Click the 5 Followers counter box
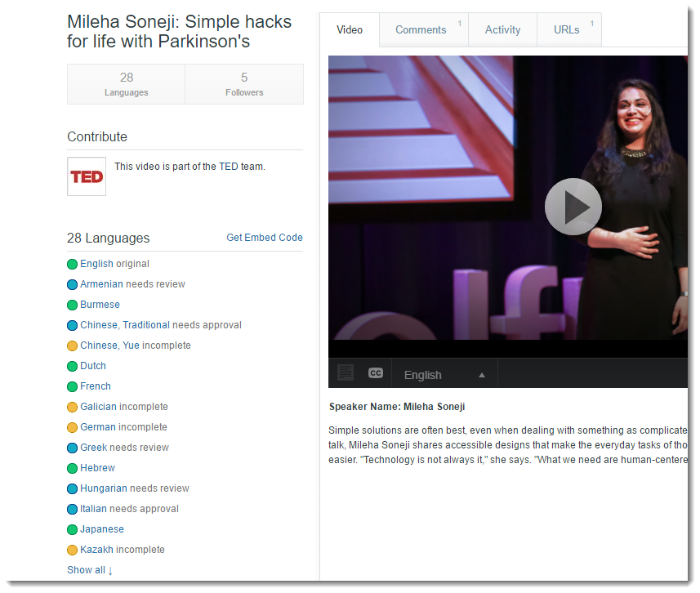The width and height of the screenshot is (700, 593). click(244, 84)
